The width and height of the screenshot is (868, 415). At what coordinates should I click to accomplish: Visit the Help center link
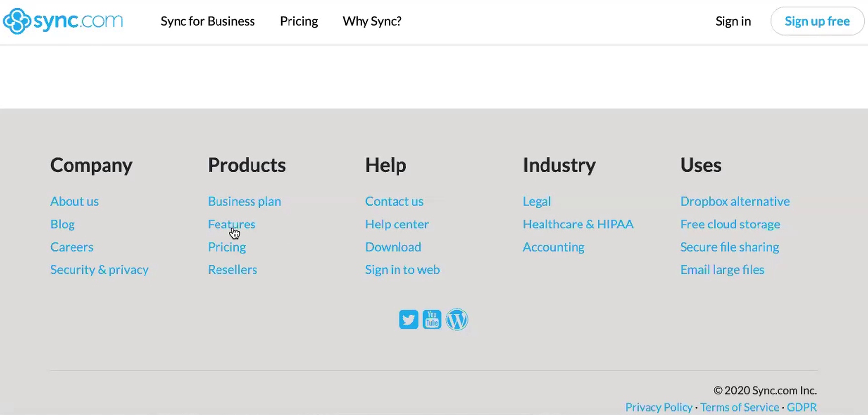(397, 224)
